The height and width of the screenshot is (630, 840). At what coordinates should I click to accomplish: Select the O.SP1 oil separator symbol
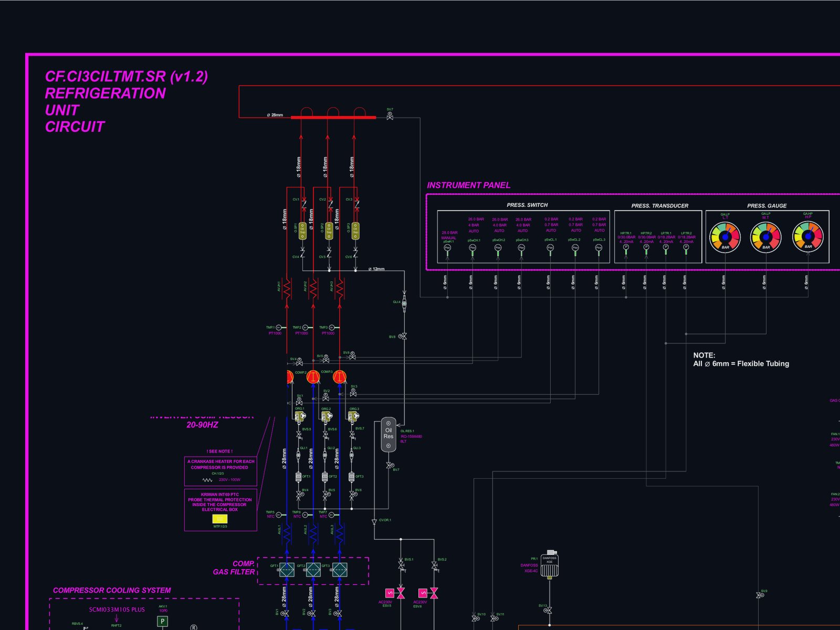coord(302,230)
